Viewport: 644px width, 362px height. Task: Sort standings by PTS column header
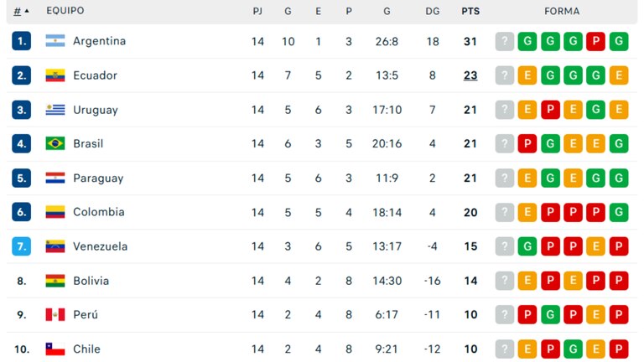click(x=470, y=11)
